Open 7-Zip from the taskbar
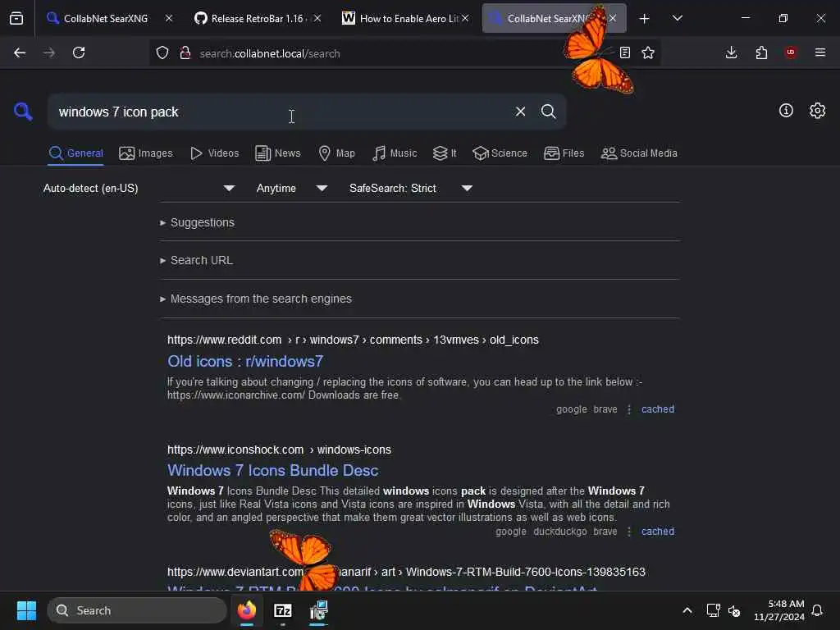The width and height of the screenshot is (840, 630). tap(283, 610)
